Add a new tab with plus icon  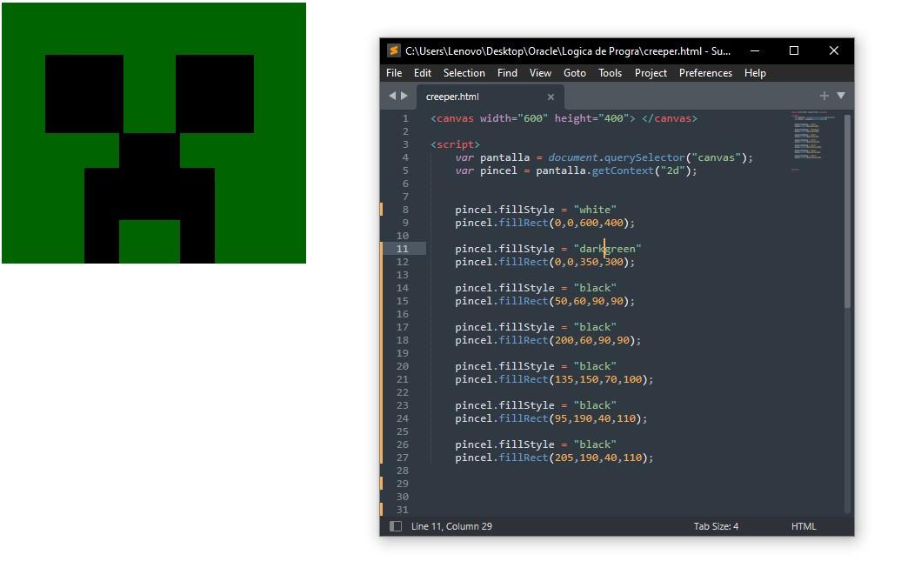pyautogui.click(x=824, y=96)
